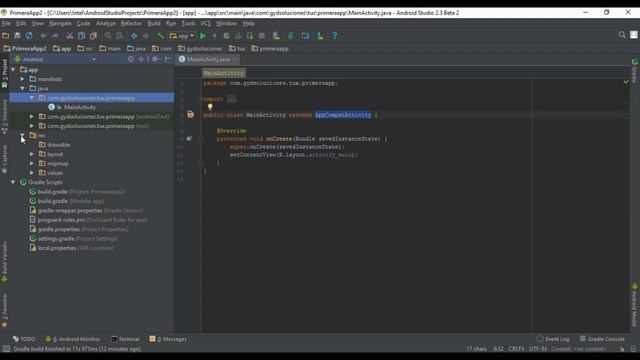The height and width of the screenshot is (360, 640).
Task: Open the File menu
Action: [6, 23]
